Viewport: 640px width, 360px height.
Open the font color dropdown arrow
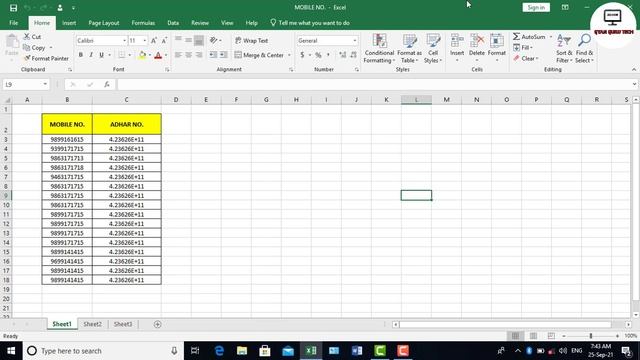click(166, 55)
